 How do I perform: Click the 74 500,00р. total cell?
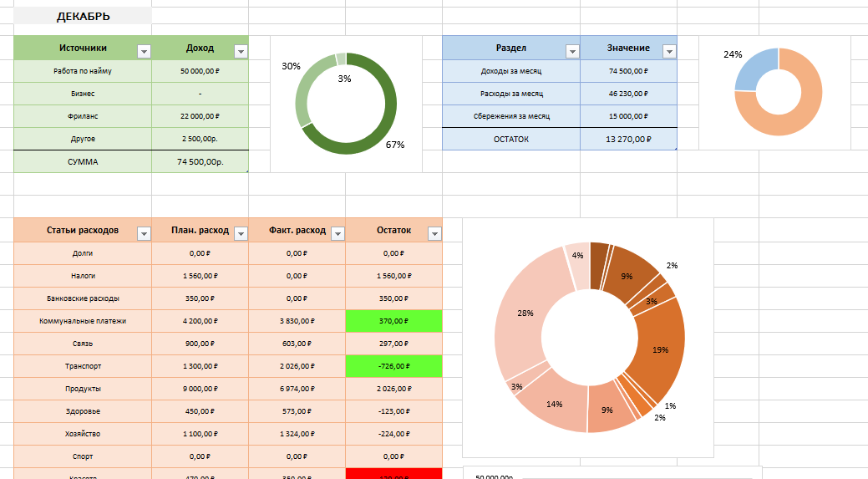point(201,161)
